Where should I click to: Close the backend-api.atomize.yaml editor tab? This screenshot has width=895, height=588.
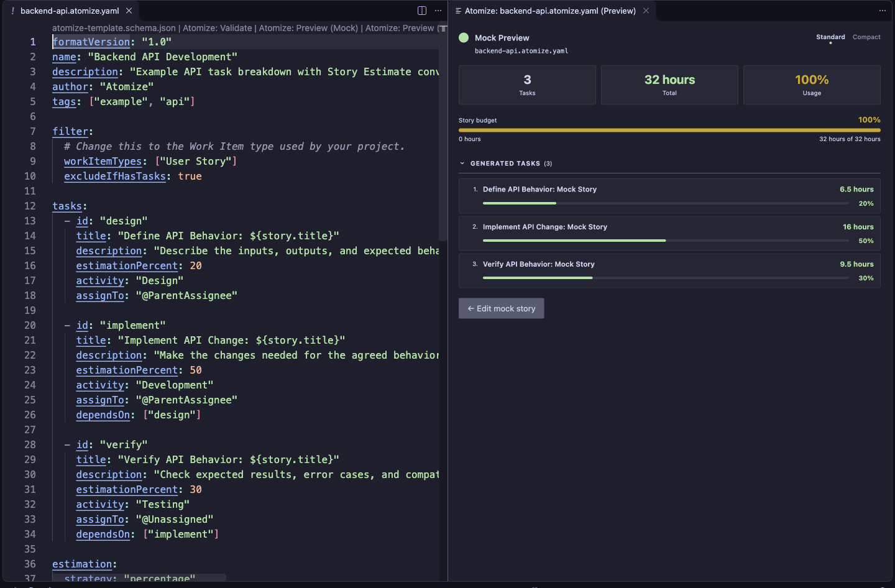point(129,11)
